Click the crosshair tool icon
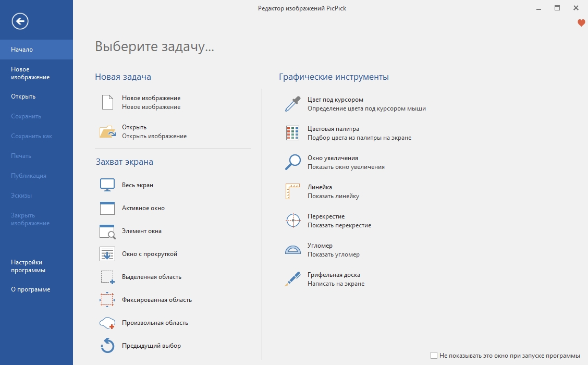Screen dimensions: 588x365 tap(293, 221)
